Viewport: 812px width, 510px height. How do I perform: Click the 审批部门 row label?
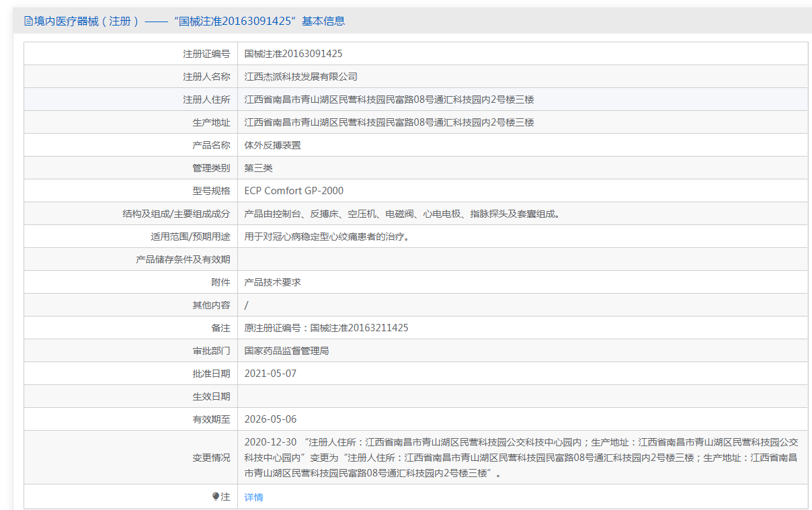tap(211, 351)
